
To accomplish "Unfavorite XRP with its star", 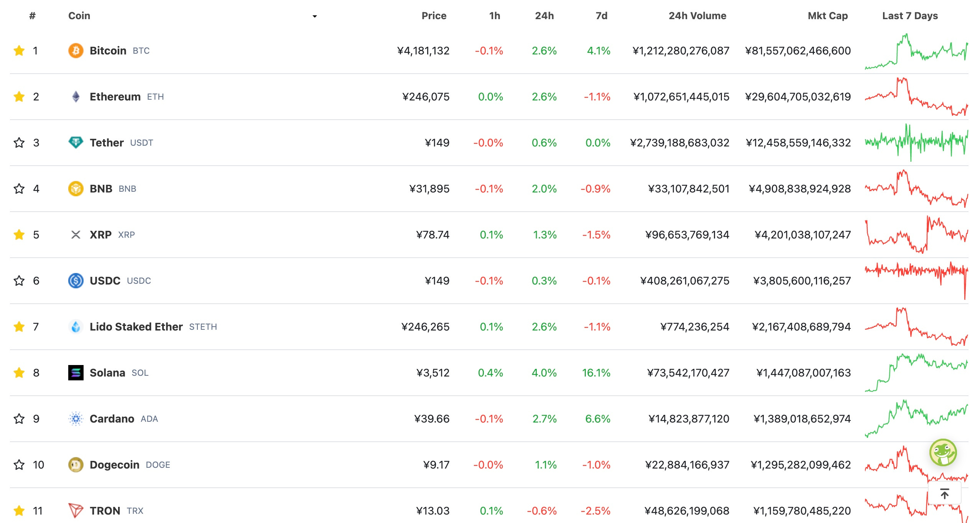I will 19,235.
